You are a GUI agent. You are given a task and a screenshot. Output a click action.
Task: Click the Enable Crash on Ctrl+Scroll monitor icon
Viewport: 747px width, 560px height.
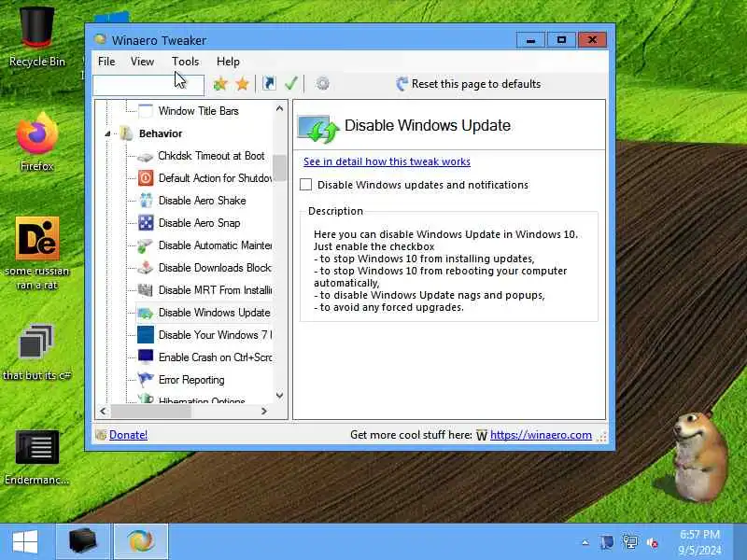146,357
